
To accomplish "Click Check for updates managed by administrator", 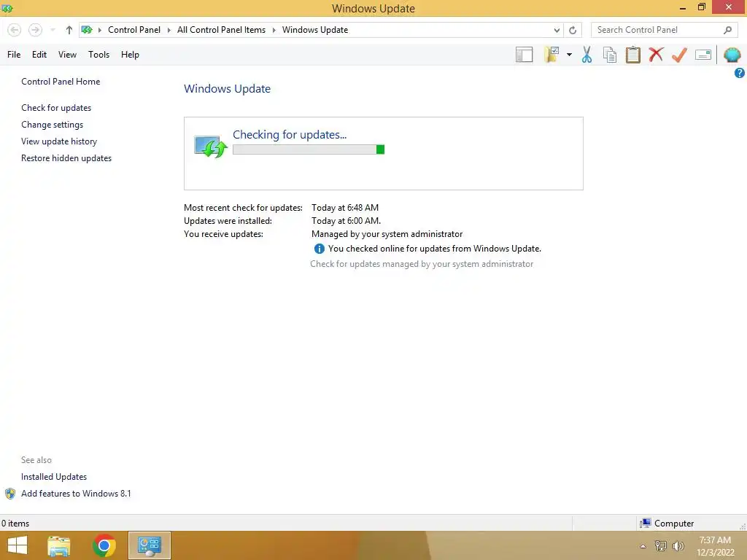I will click(x=422, y=264).
